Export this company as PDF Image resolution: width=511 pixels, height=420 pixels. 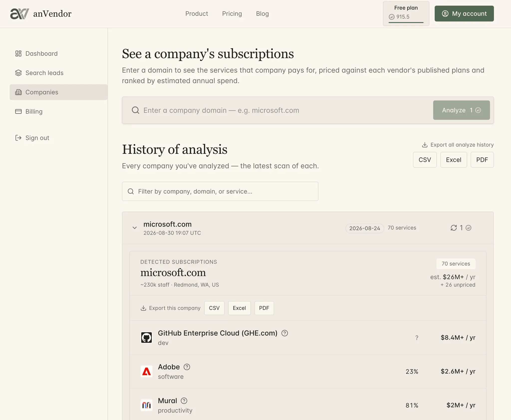tap(264, 308)
